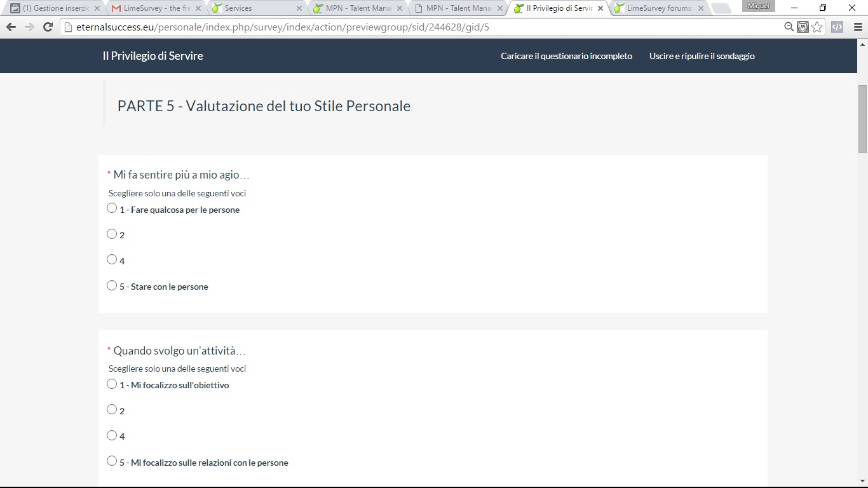Select "1 - Fare qualcosa per le persone"
This screenshot has height=488, width=868.
click(x=112, y=208)
